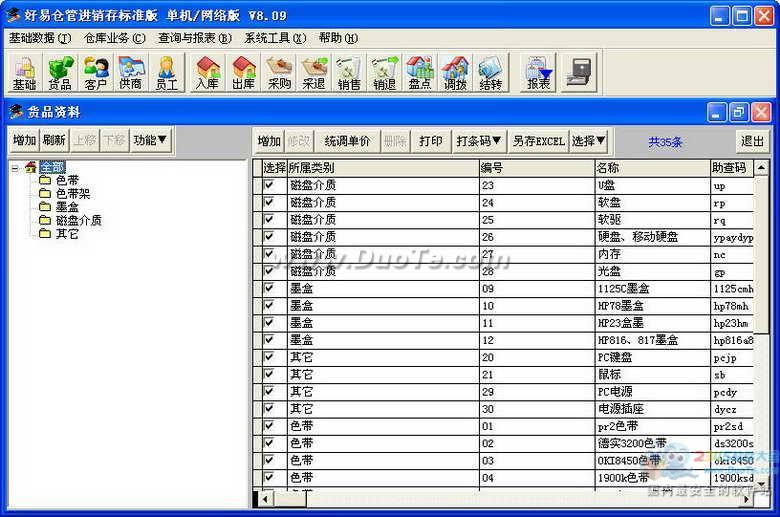Click the table's horizontal scrollbar right arrow

[745, 498]
